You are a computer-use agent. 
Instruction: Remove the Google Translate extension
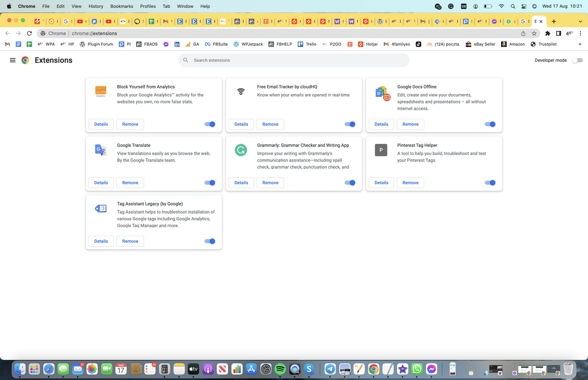tap(130, 182)
